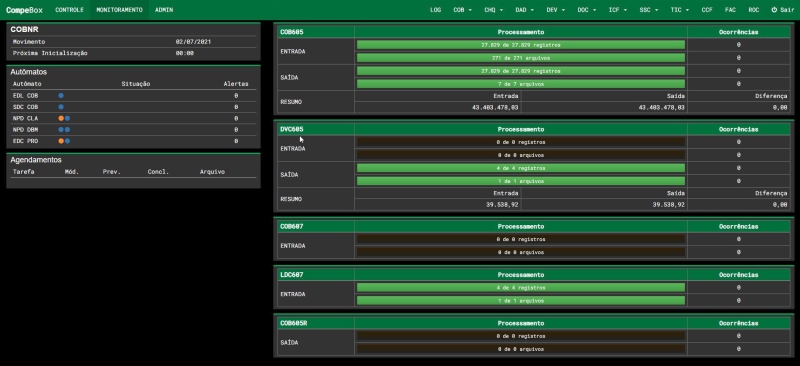Open the CCF menu item

(x=707, y=10)
